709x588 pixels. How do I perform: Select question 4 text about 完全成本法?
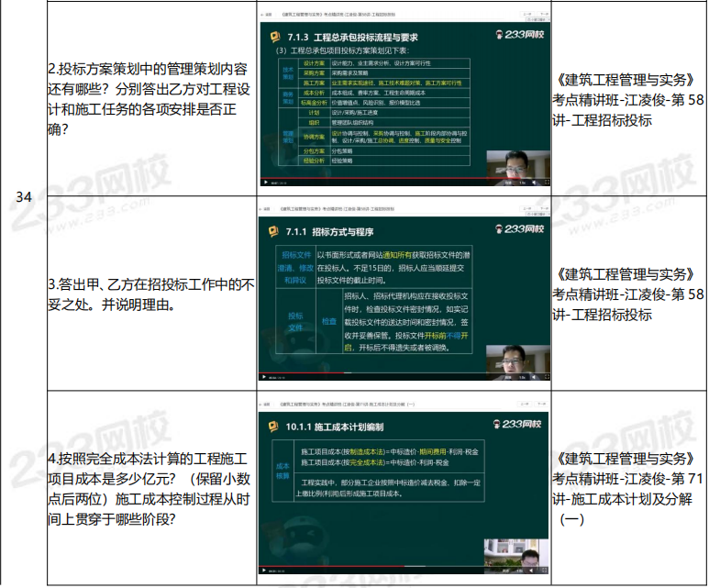pyautogui.click(x=147, y=487)
